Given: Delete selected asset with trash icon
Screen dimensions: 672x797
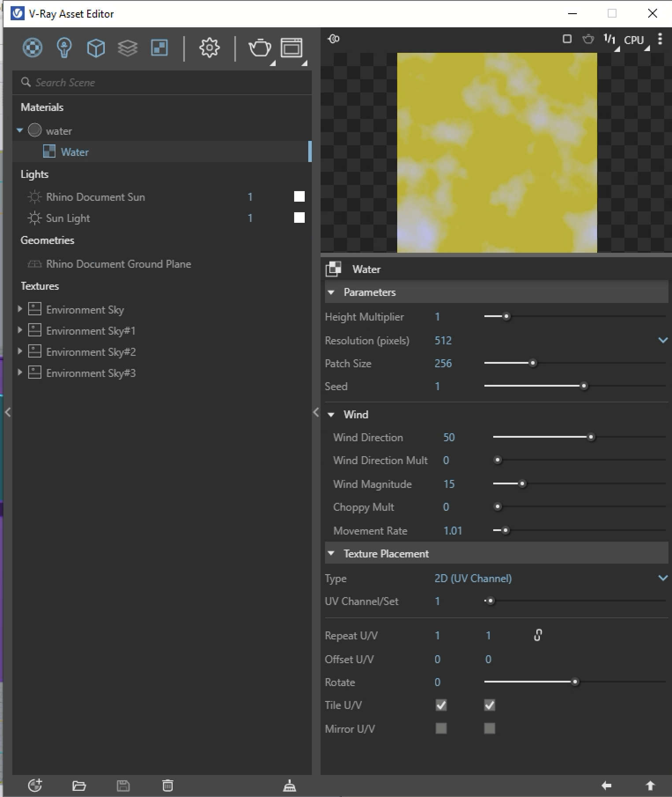Looking at the screenshot, I should pos(168,786).
